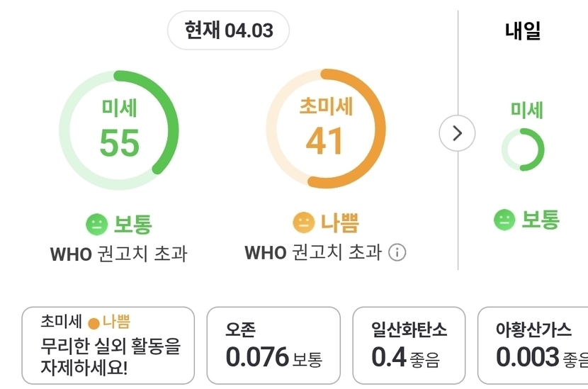The image size is (588, 389).
Task: Click the WHO 권고치 초과 text under 미세
Action: coord(118,254)
